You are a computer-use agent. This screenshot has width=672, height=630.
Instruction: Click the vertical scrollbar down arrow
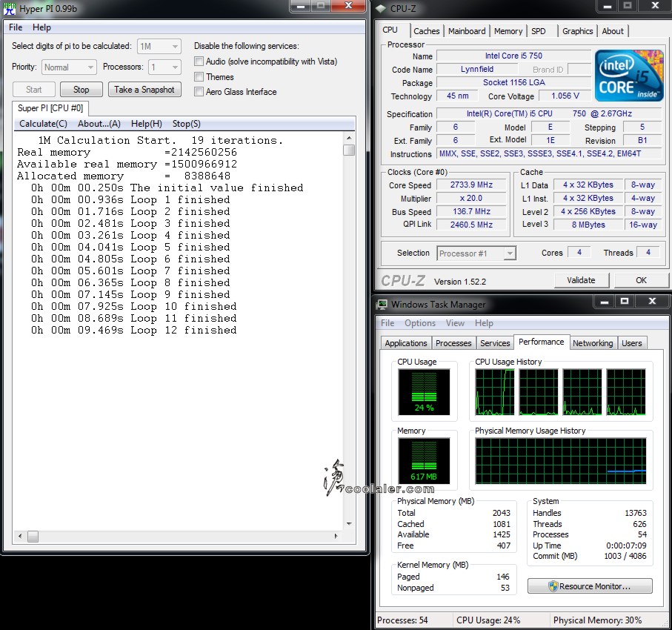point(349,524)
